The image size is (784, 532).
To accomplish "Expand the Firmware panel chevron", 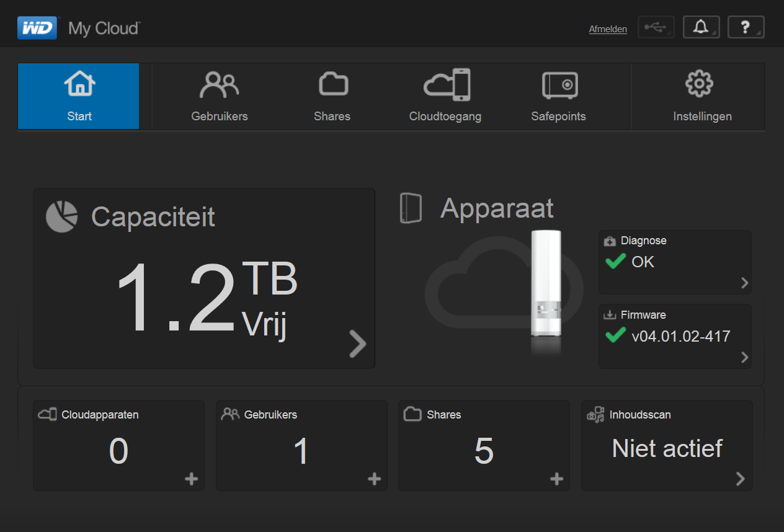I will [744, 357].
